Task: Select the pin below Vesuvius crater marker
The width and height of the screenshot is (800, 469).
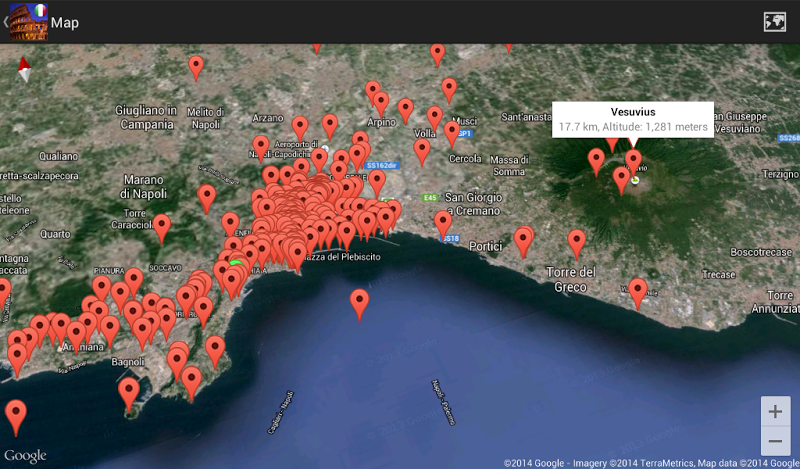Action: 621,181
